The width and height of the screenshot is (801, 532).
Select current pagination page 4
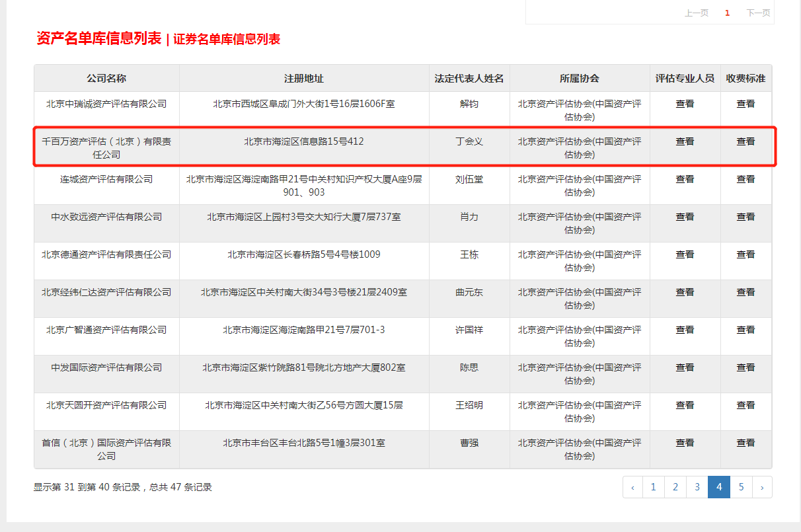coord(719,487)
